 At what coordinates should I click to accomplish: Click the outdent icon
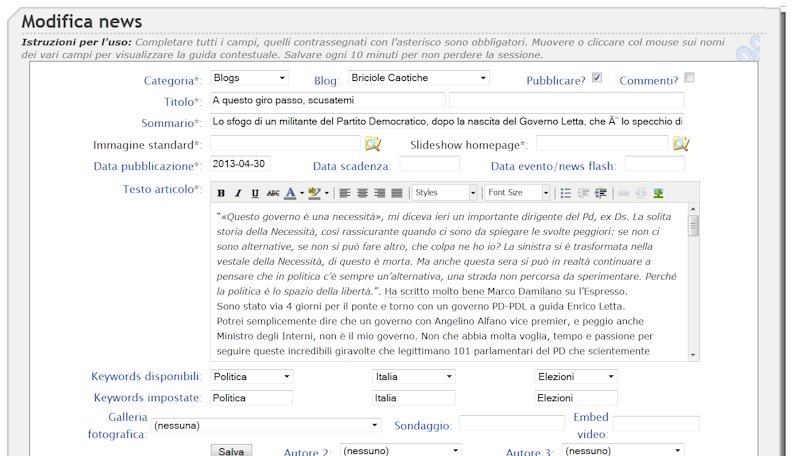click(x=583, y=193)
